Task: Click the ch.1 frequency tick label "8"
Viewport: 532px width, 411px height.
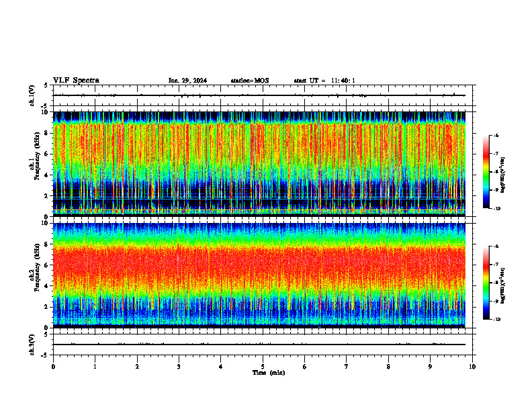Action: tap(46, 133)
